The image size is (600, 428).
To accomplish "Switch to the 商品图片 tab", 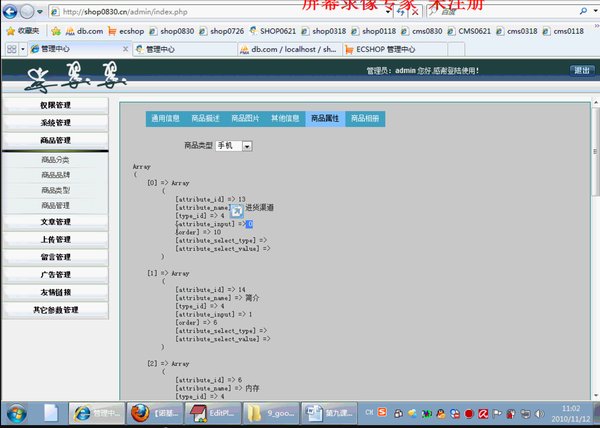I will tap(245, 119).
